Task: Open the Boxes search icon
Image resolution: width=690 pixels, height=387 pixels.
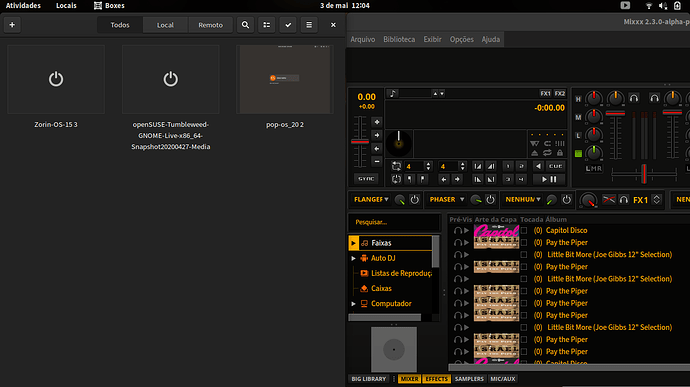Action: click(246, 25)
